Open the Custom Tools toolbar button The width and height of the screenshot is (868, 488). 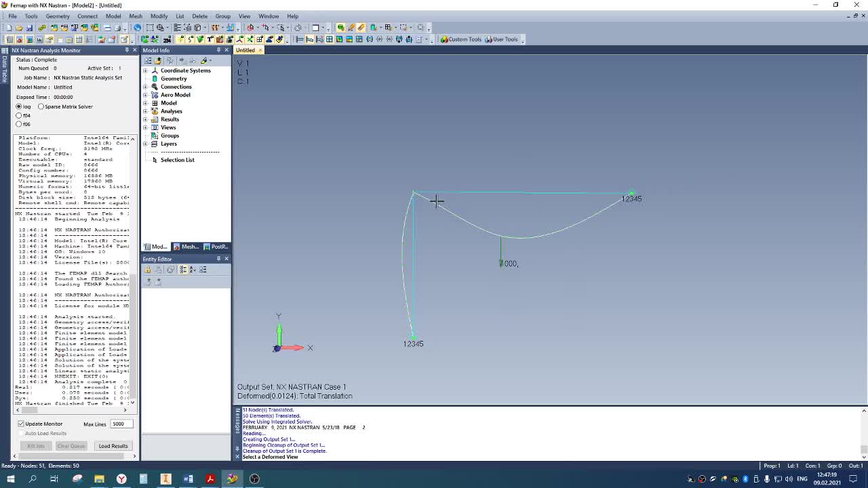click(x=461, y=39)
